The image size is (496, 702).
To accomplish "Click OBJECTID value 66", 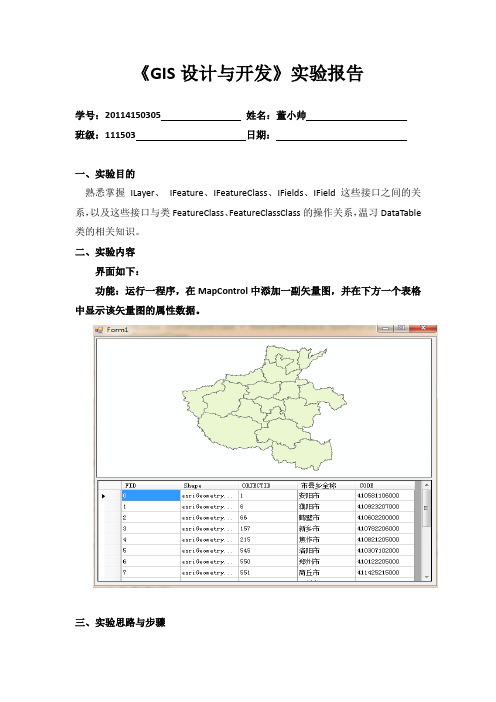I will (x=268, y=518).
